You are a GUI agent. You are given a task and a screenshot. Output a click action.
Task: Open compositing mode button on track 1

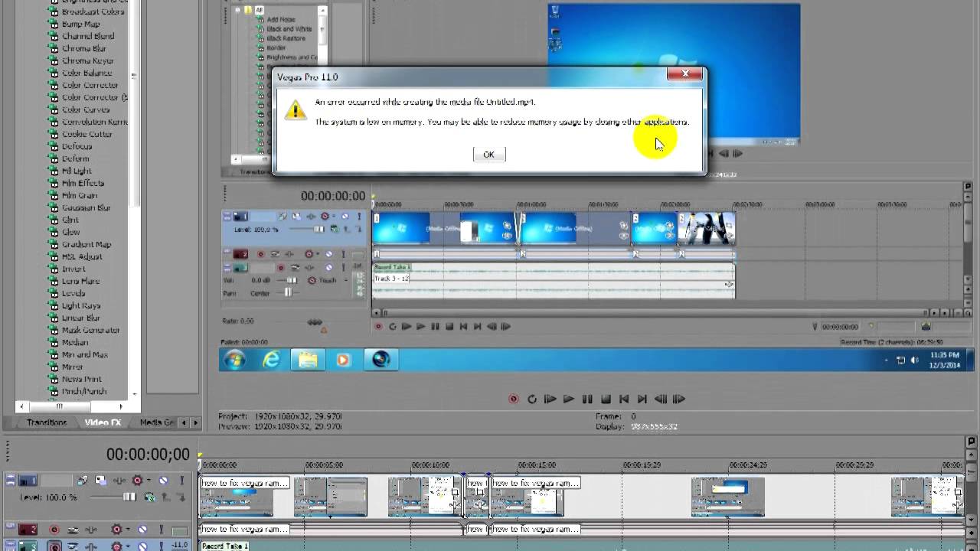click(x=149, y=497)
